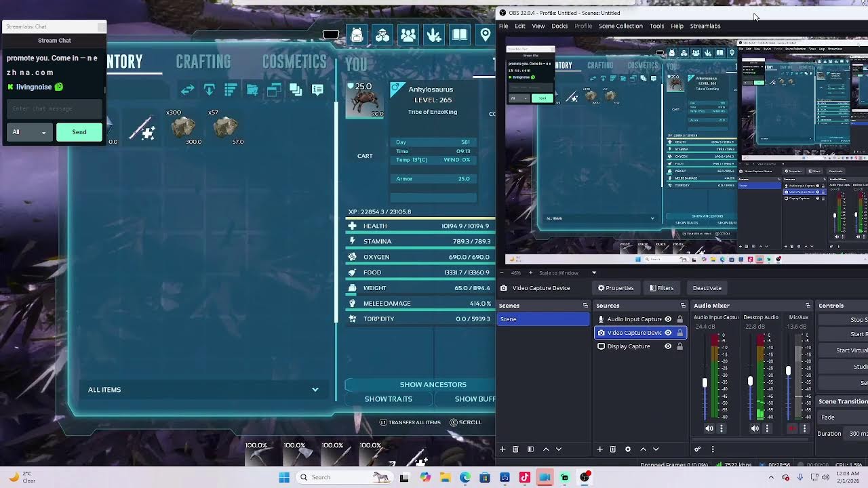This screenshot has width=868, height=488.
Task: Open Audio Input Capture options dots
Action: (722, 428)
